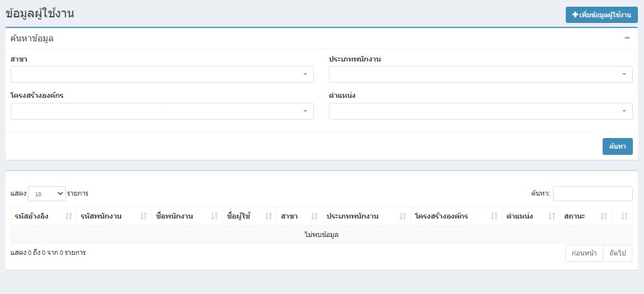
Task: Click sort arrows in last unlabeled column
Action: (x=624, y=216)
